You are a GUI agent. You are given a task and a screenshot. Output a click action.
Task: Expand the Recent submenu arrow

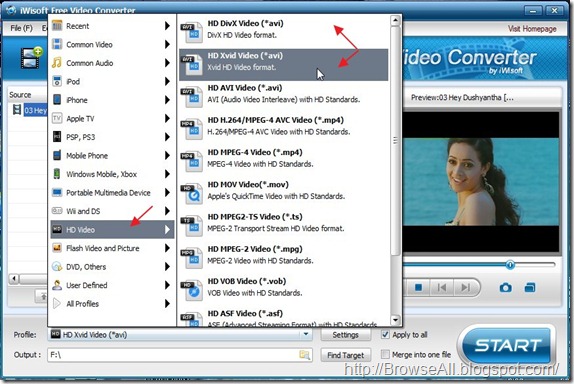(x=167, y=26)
